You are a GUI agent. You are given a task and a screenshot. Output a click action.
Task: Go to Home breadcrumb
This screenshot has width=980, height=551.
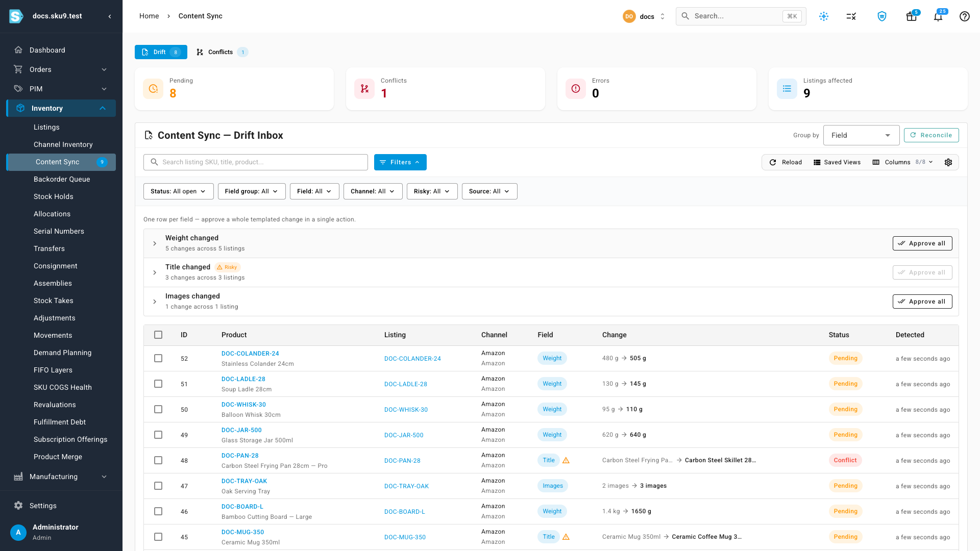[x=149, y=16]
